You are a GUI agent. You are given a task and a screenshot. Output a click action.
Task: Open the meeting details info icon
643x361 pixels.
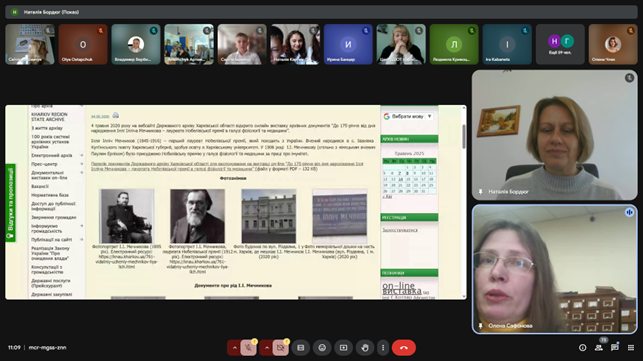(582, 348)
